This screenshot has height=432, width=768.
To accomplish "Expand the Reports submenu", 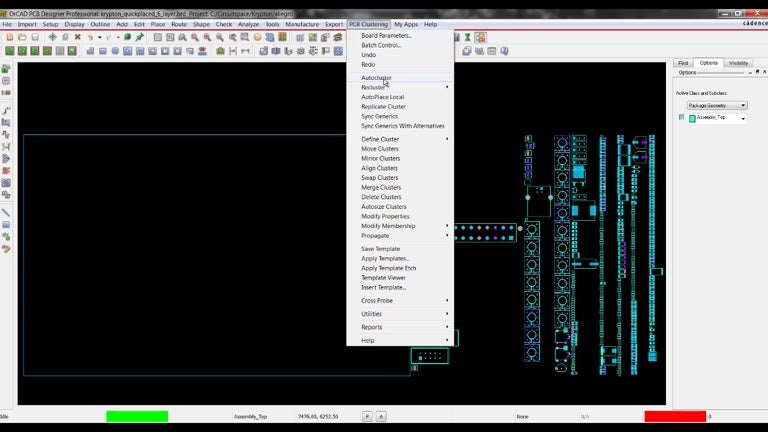I will (x=404, y=327).
